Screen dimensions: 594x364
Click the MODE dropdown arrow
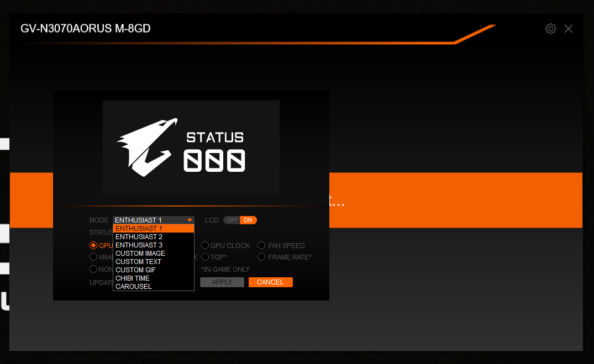[x=190, y=220]
